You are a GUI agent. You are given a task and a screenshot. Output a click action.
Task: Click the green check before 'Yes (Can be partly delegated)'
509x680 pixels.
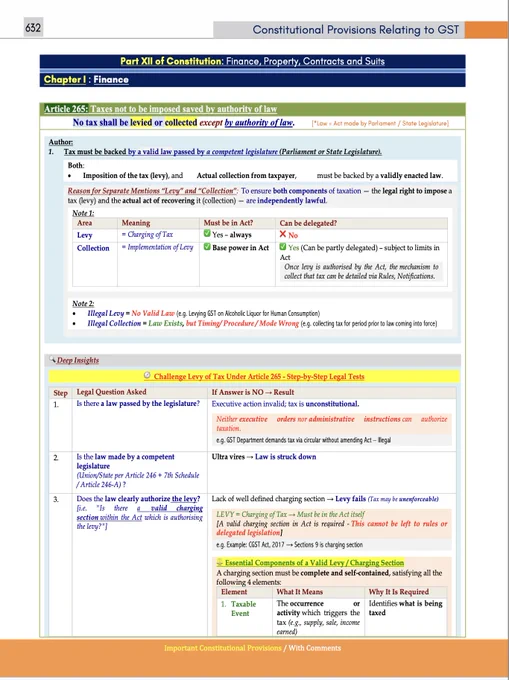pos(283,247)
